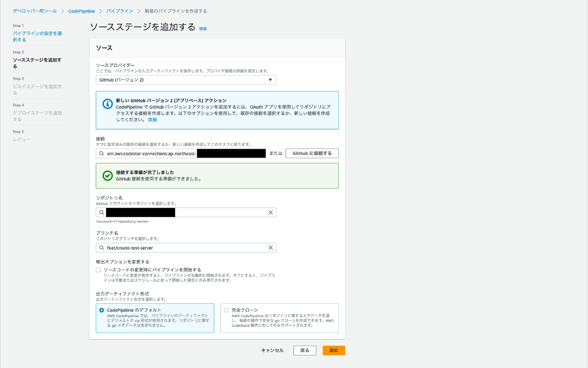Viewport: 588px width, 368px height.
Task: Open the 詳細 link in the notice
Action: tap(152, 120)
